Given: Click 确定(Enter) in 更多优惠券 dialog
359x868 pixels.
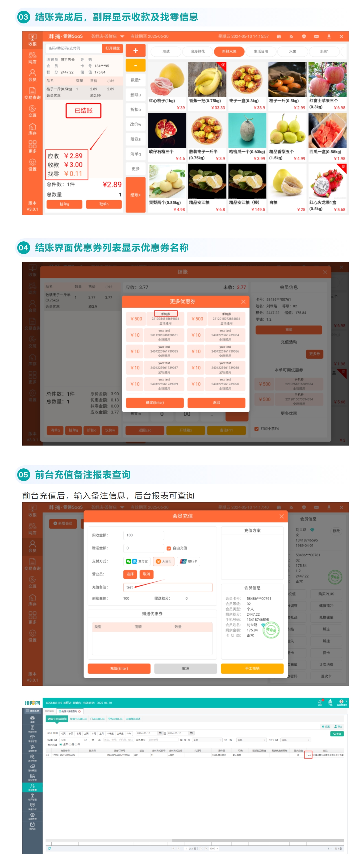Looking at the screenshot, I should click(x=155, y=403).
